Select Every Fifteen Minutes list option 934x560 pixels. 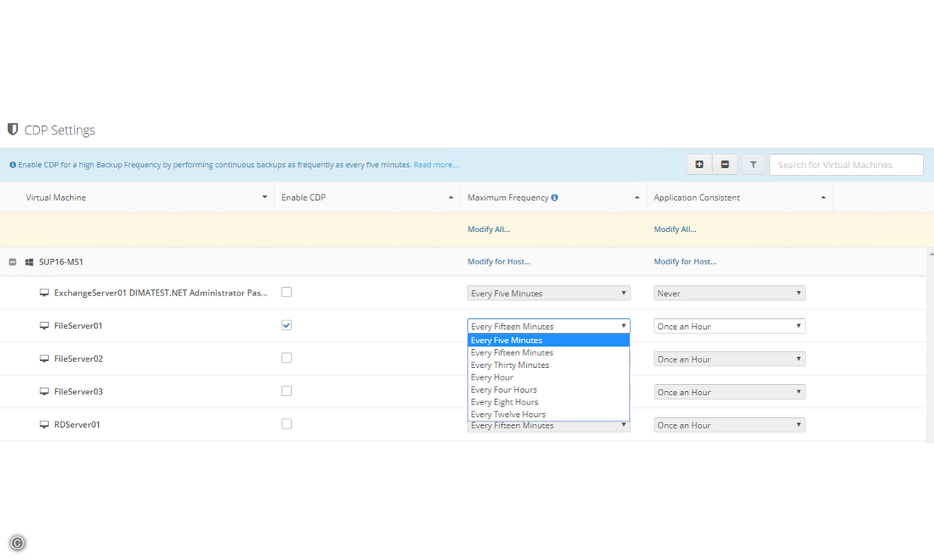click(x=549, y=353)
